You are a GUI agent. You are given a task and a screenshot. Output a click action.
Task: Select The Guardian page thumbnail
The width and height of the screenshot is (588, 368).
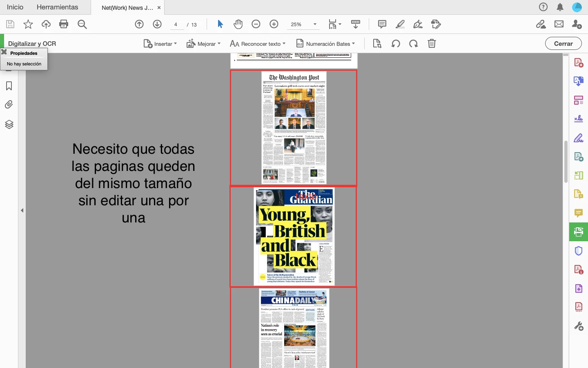tap(294, 236)
